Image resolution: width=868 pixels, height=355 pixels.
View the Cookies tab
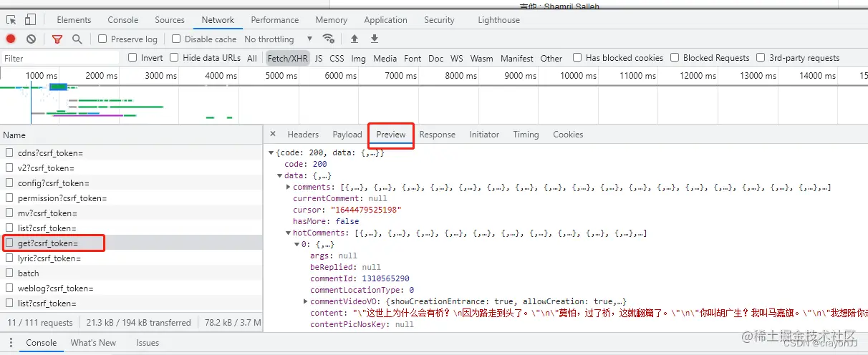568,135
